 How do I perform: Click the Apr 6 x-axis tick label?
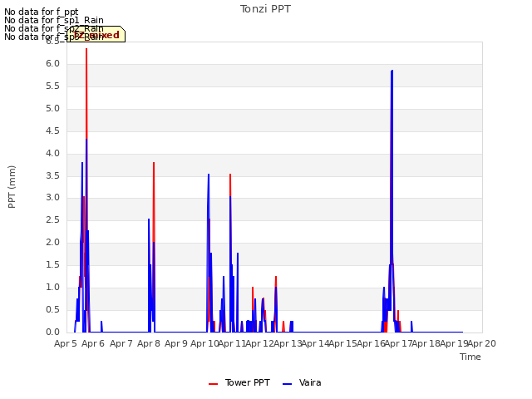coord(93,343)
